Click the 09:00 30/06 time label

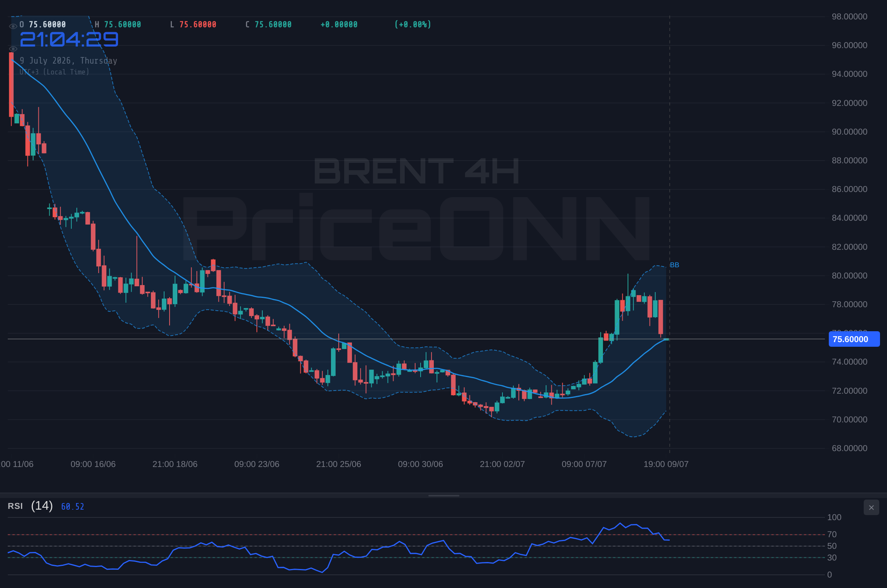pos(421,464)
